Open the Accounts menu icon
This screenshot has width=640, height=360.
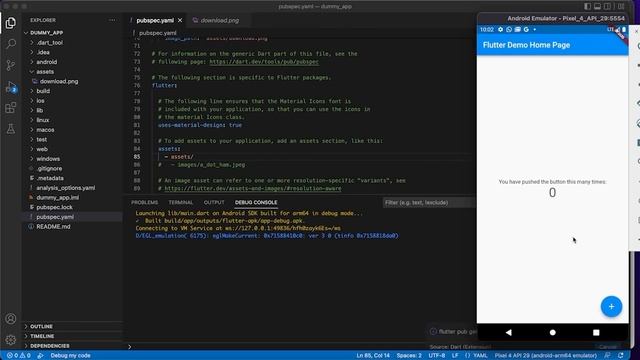pyautogui.click(x=11, y=318)
